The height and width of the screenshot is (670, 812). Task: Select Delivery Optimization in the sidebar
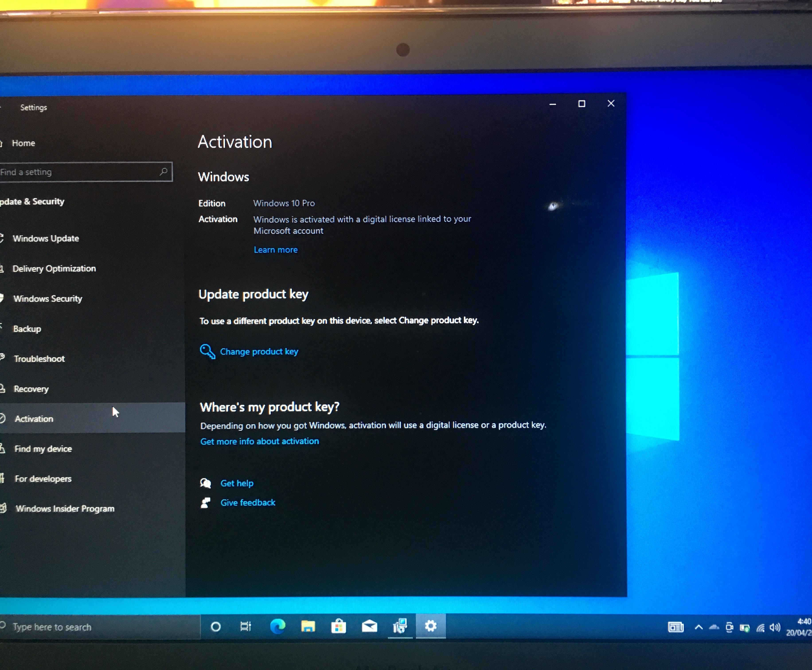click(54, 269)
